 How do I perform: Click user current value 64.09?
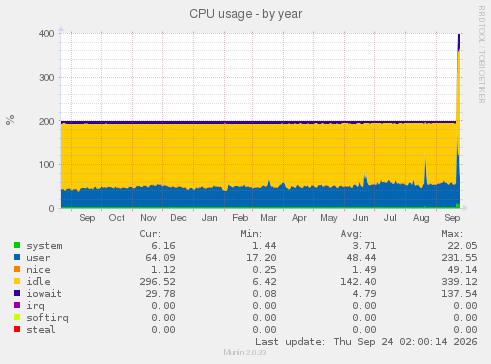coord(160,258)
